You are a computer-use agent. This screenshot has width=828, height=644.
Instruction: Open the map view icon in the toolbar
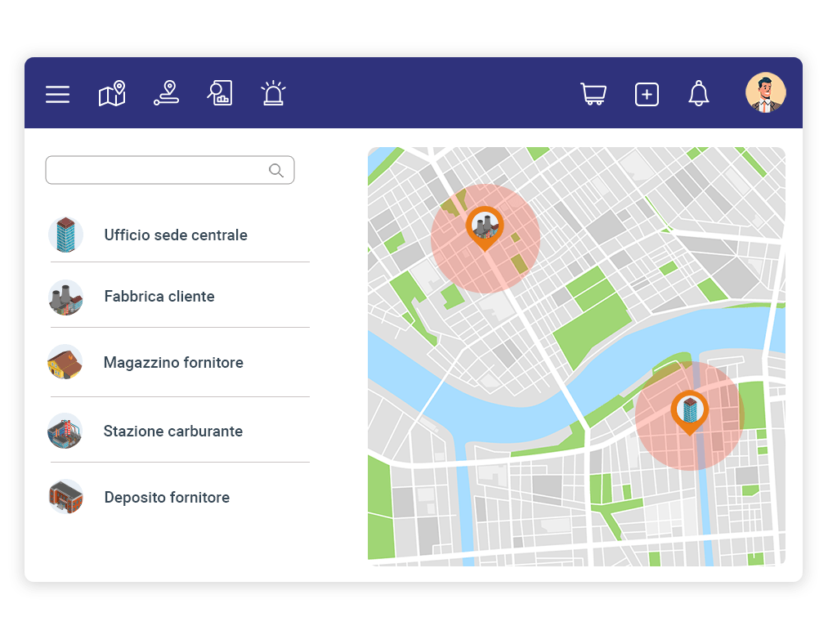pos(112,93)
